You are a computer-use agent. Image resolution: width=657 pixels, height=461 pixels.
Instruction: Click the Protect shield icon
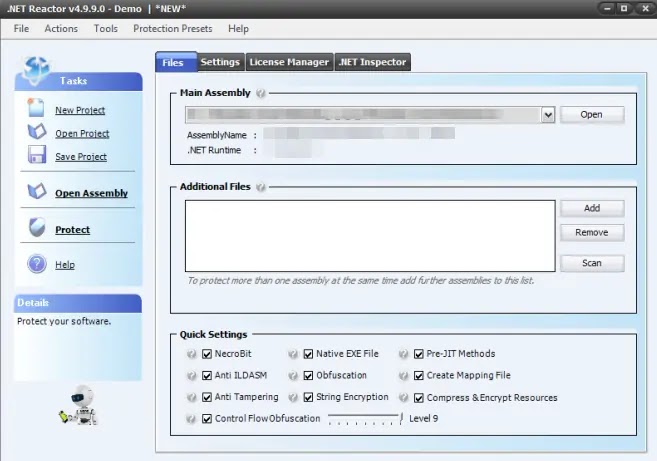37,228
